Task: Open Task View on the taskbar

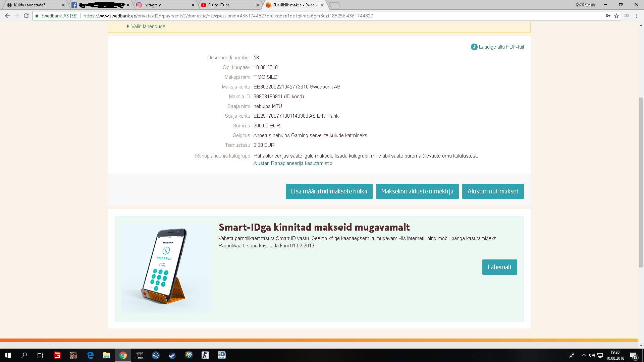Action: [40, 355]
